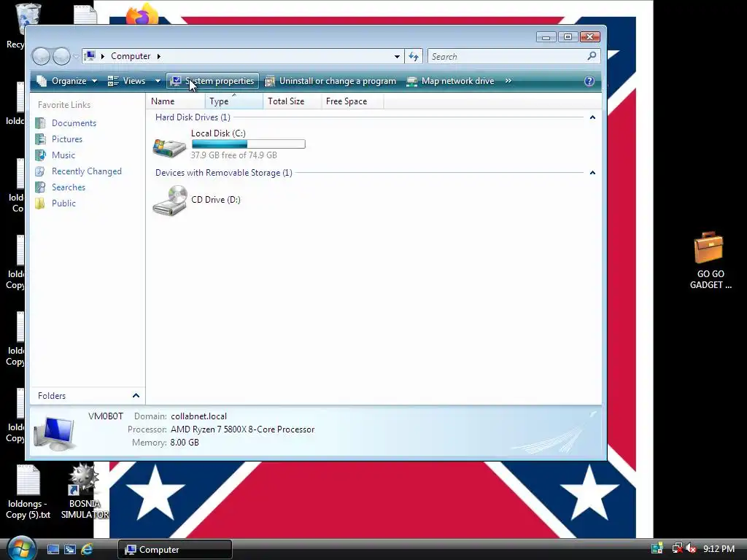Click the computer icon in address bar
The width and height of the screenshot is (747, 560).
pos(90,56)
